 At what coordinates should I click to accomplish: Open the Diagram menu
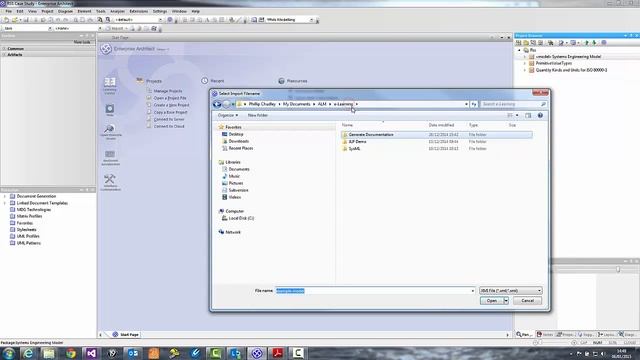[x=65, y=11]
